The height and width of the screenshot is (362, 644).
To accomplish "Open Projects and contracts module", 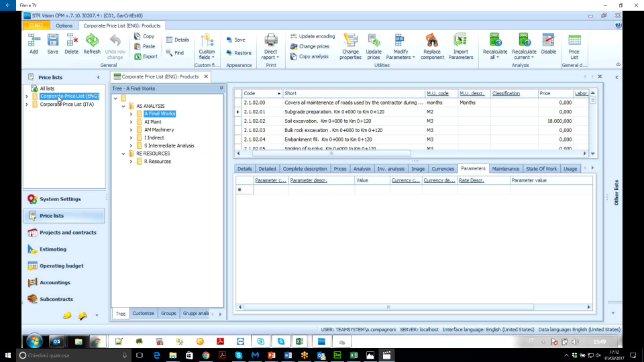I will coord(64,233).
